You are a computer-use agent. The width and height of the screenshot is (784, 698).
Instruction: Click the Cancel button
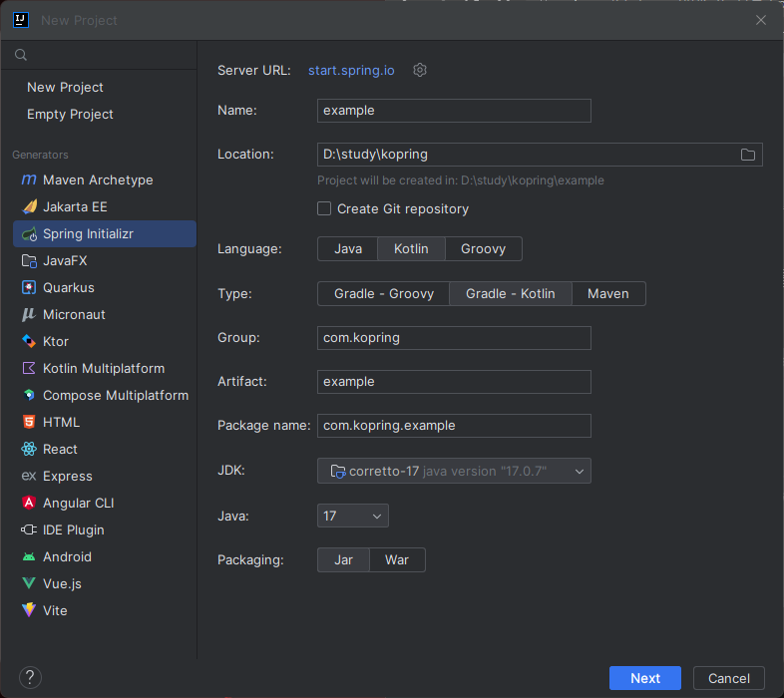(728, 678)
